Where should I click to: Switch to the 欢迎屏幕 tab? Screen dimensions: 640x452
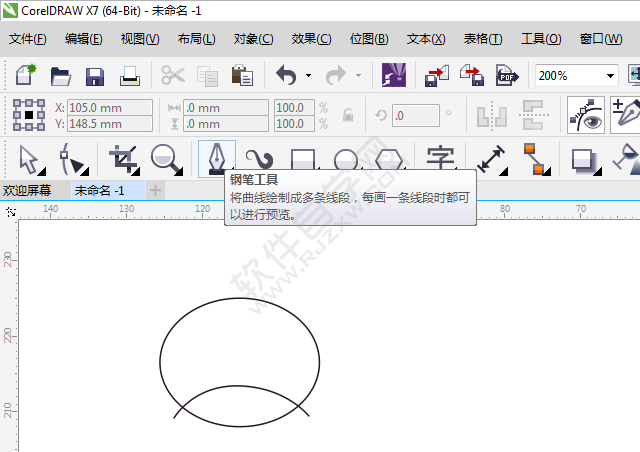27,191
